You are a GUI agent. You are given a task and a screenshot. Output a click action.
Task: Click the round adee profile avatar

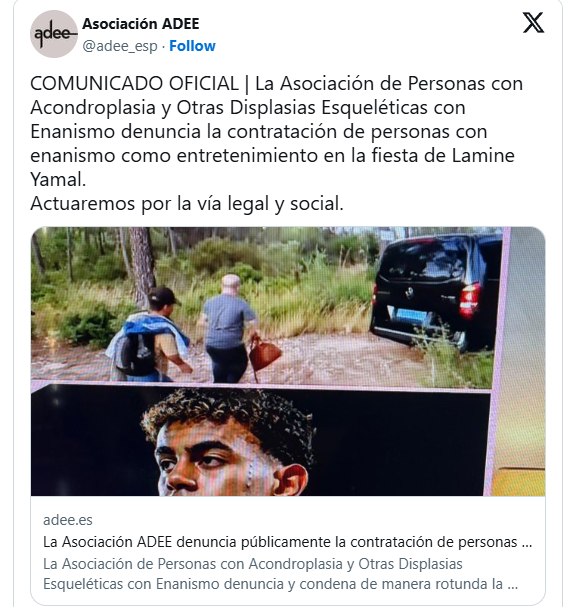pos(54,34)
